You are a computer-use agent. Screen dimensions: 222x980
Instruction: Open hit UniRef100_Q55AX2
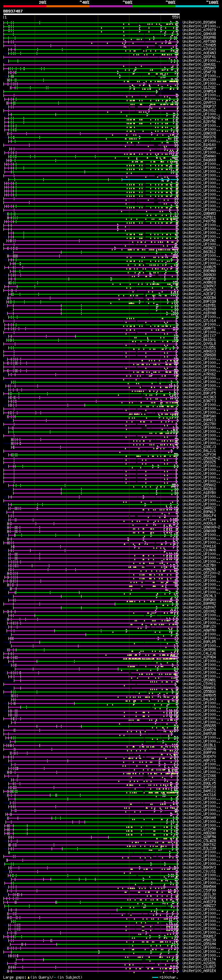click(199, 485)
